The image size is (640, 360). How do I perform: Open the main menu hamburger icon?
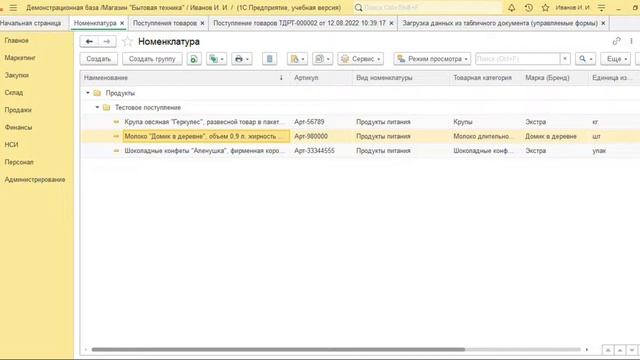(x=13, y=8)
